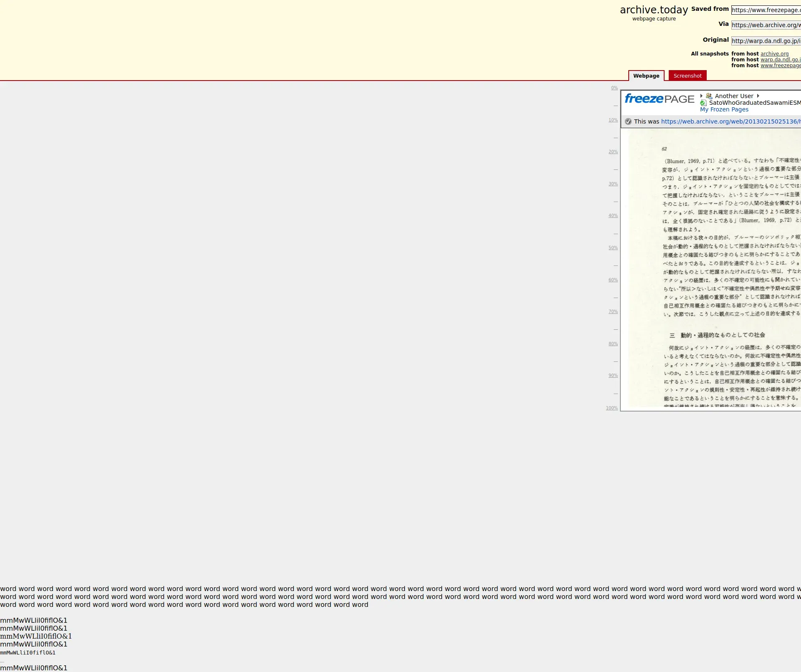Click the archive.today logo text
This screenshot has height=672, width=801.
[654, 10]
